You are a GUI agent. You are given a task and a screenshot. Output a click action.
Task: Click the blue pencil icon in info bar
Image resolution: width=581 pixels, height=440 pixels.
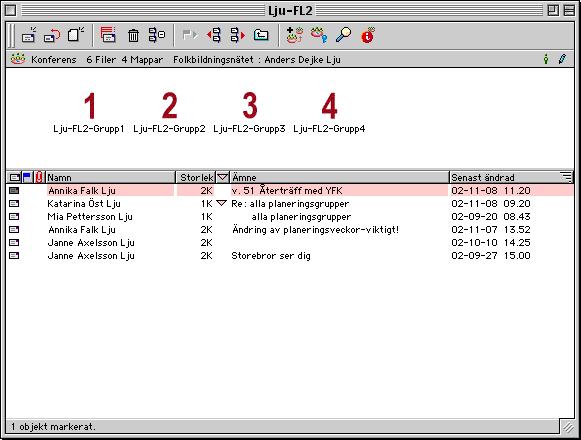562,59
